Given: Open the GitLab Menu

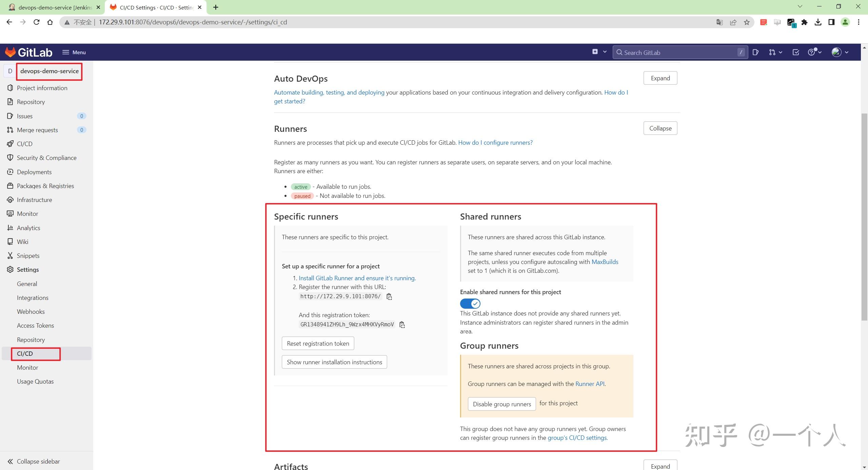Looking at the screenshot, I should 74,52.
